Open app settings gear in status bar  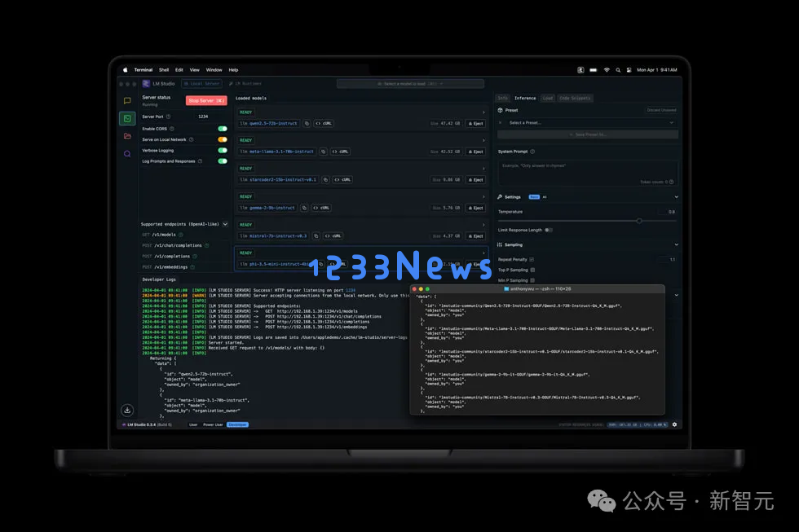[x=675, y=424]
